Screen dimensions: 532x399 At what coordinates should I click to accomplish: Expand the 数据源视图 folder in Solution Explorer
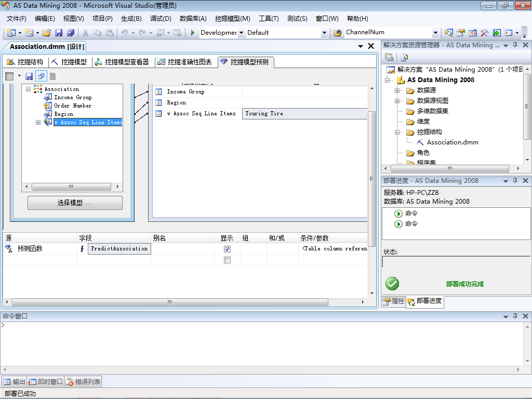click(x=397, y=101)
